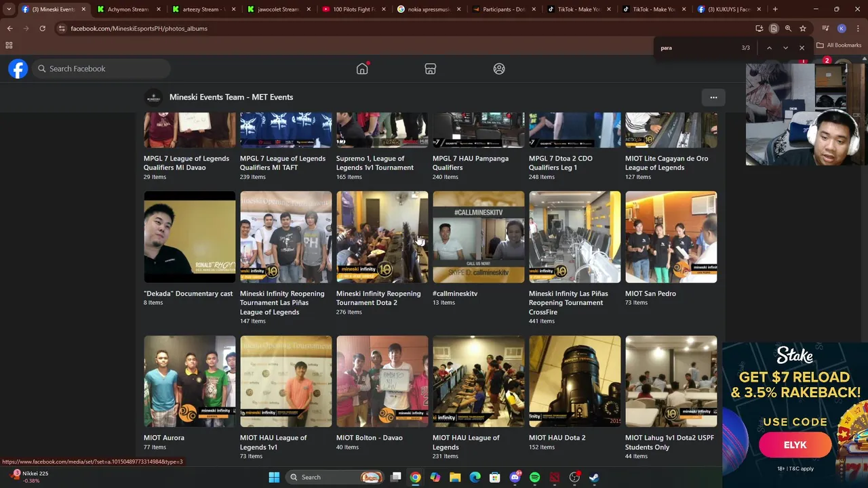Open Chrome profile avatar K
The height and width of the screenshot is (488, 868).
tap(842, 28)
